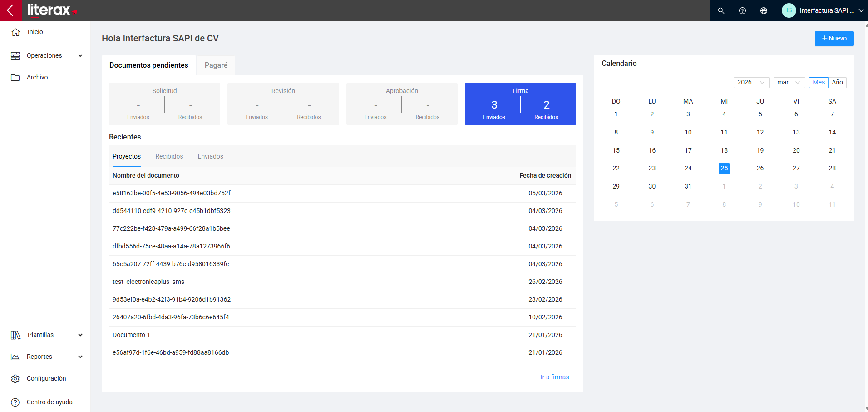Select March 20 in calendar
868x412 pixels.
click(796, 150)
